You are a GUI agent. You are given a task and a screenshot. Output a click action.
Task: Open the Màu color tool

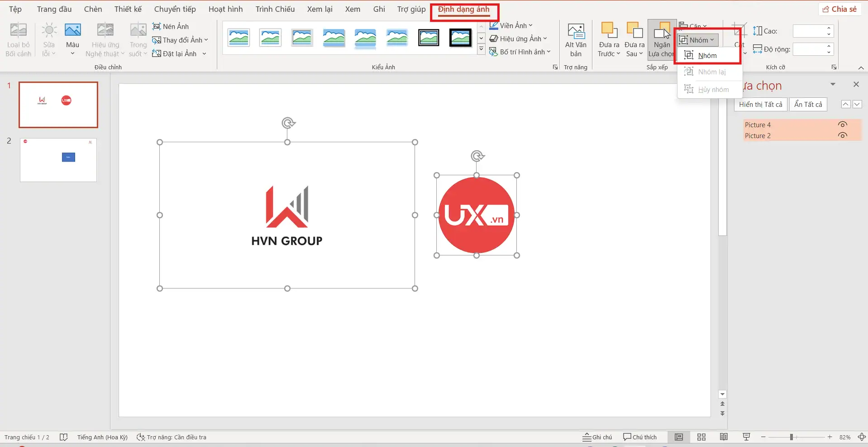point(72,31)
